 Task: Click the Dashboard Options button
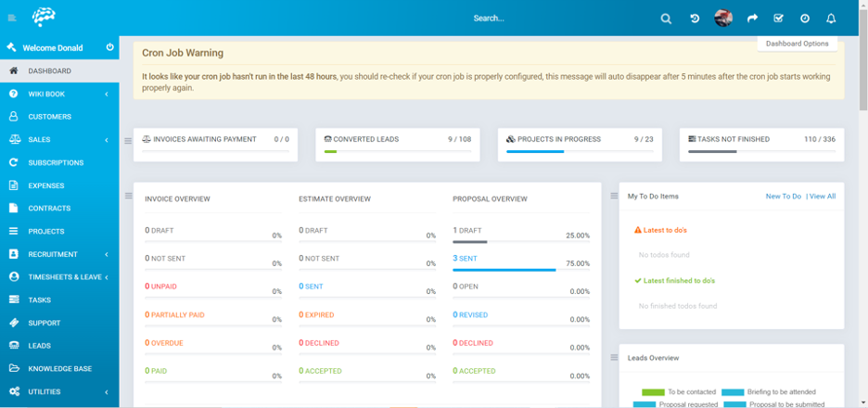tap(797, 44)
